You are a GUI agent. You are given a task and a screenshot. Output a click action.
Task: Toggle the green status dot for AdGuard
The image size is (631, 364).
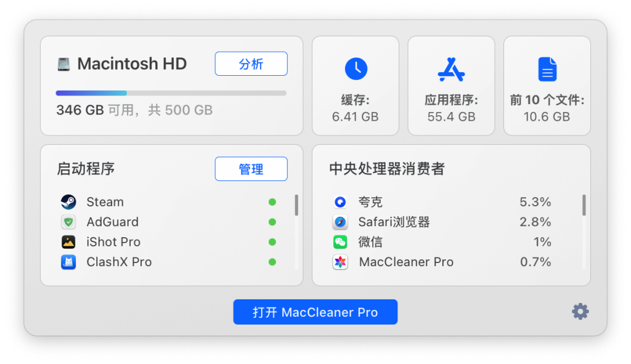[272, 222]
